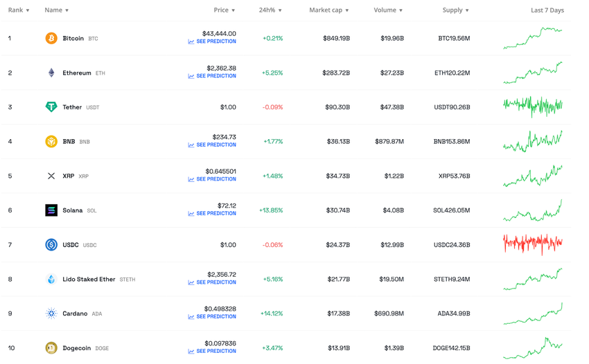Screen dimensions: 589x364
Task: Click the chart icon beside Lido Staked Ether's SEE PREDICTION
Action: [x=191, y=282]
